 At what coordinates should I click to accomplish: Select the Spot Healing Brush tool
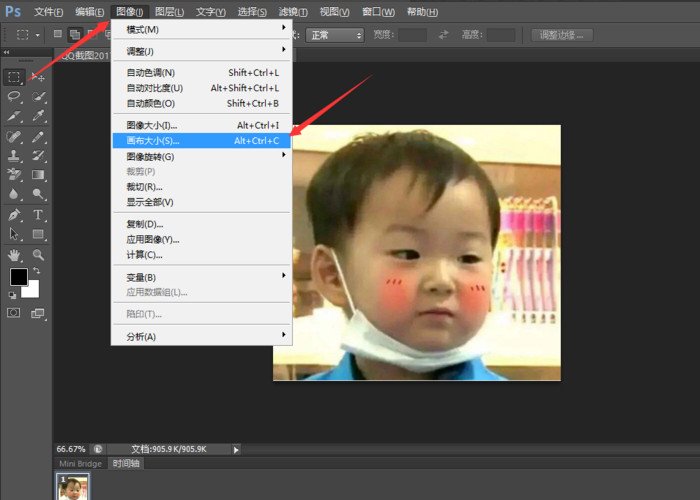(14, 136)
